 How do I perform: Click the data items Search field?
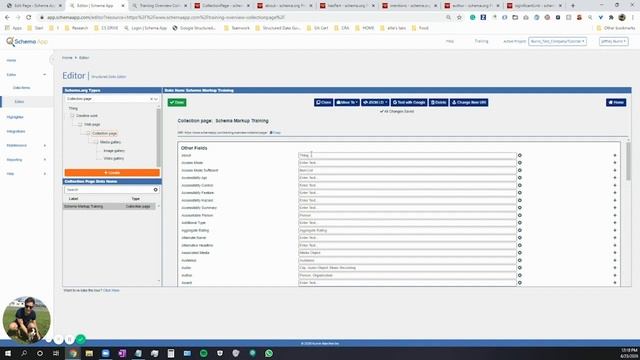[108, 190]
